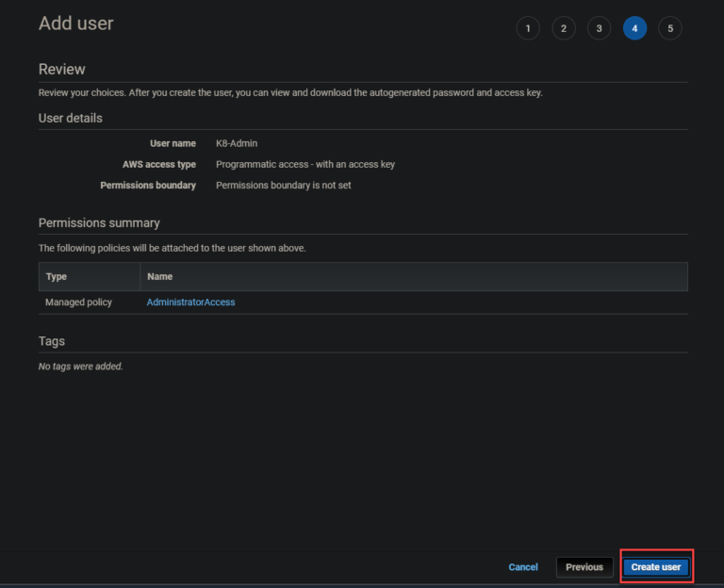Click the active step 4 indicator

[634, 28]
